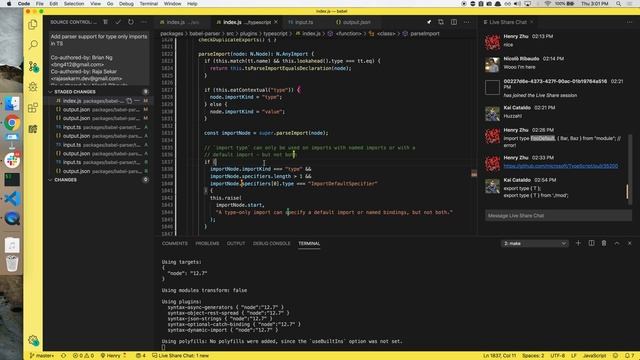
Task: Select the first staged input.ts file
Action: pos(98,127)
